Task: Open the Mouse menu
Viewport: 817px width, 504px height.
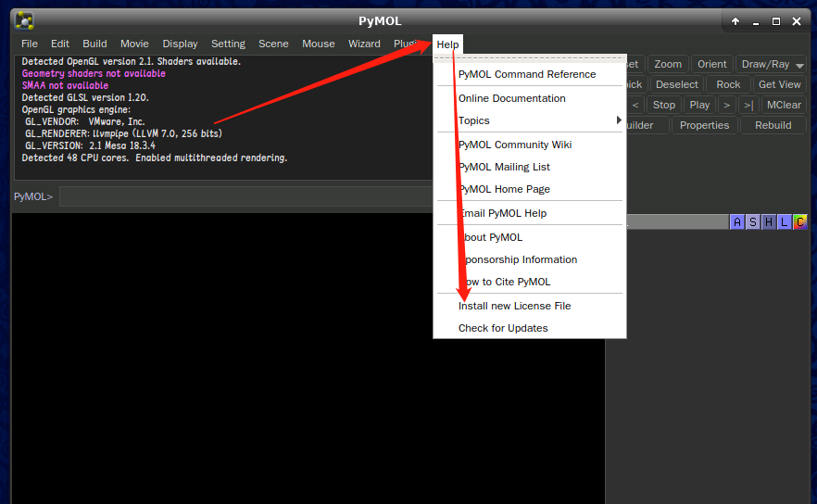Action: point(319,44)
